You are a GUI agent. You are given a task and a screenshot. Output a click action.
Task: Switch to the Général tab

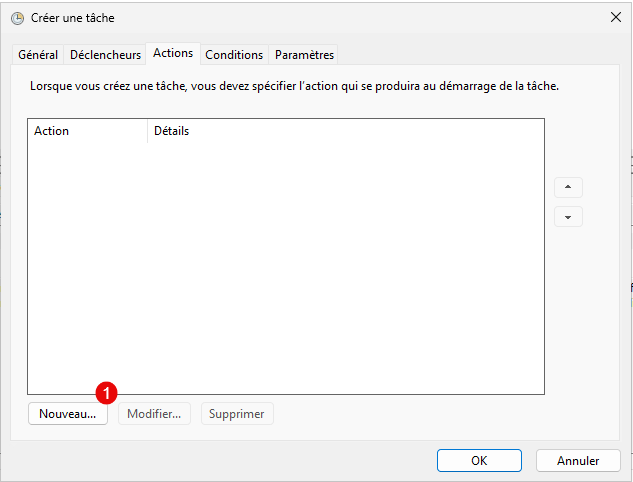38,55
